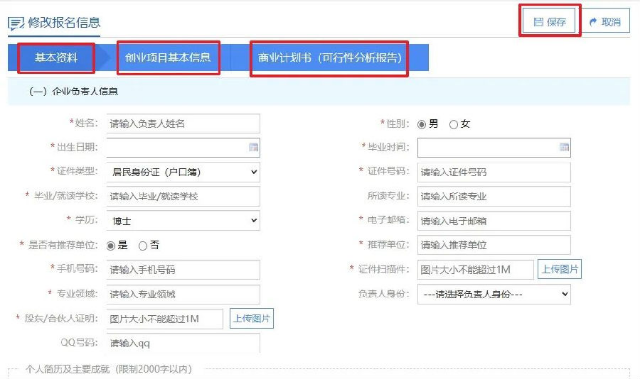Click the save disk icon next to 保存
This screenshot has height=379, width=640.
pyautogui.click(x=538, y=22)
